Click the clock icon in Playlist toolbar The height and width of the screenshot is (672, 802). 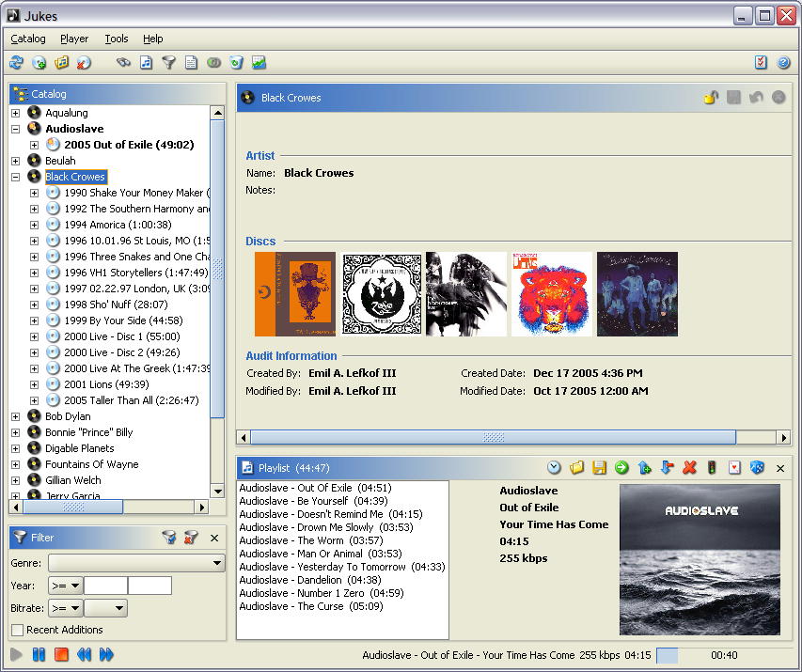(554, 467)
